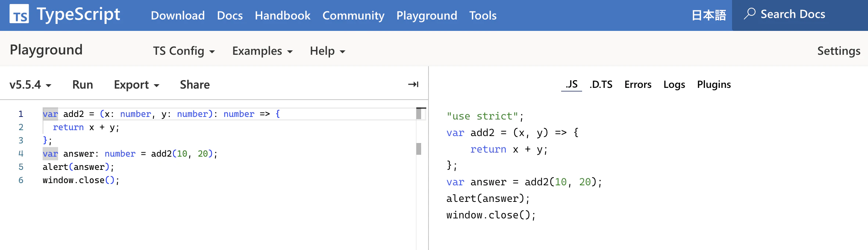The height and width of the screenshot is (250, 868).
Task: Collapse sidebar with the arrow icon
Action: click(x=413, y=85)
